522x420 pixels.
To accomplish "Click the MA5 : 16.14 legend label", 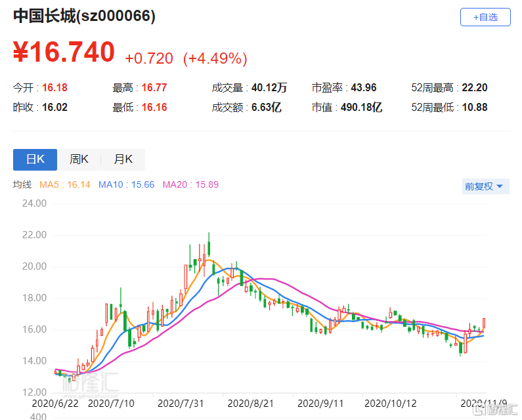I will [x=65, y=184].
